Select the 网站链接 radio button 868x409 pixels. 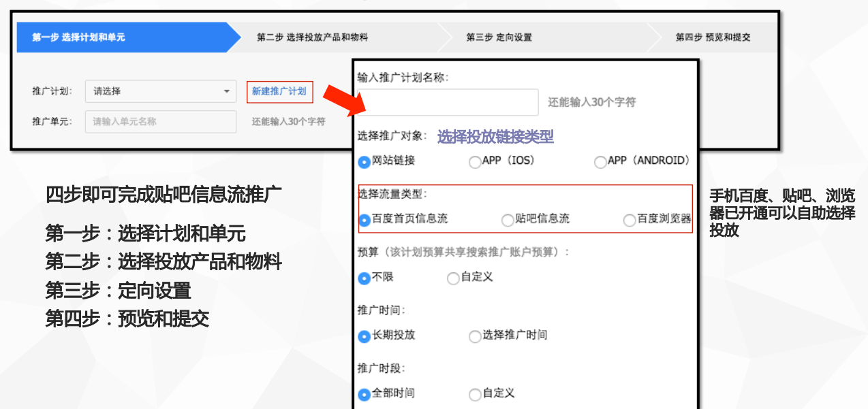click(365, 162)
